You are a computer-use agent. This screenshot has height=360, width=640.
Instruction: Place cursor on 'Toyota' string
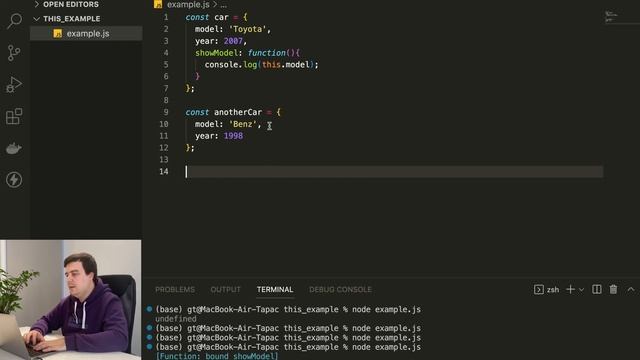pyautogui.click(x=247, y=29)
